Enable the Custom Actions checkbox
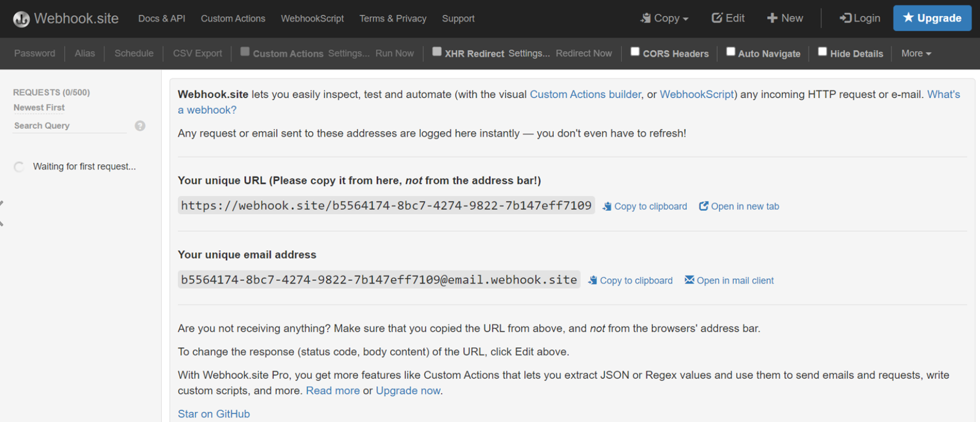980x422 pixels. click(245, 52)
